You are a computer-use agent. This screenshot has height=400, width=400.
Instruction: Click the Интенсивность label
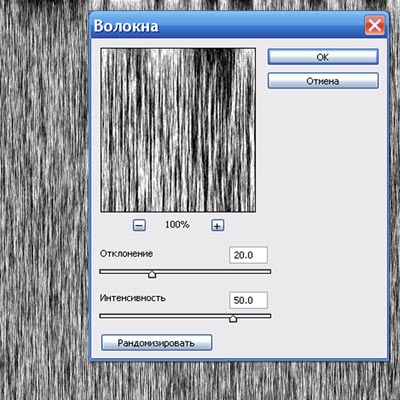133,298
